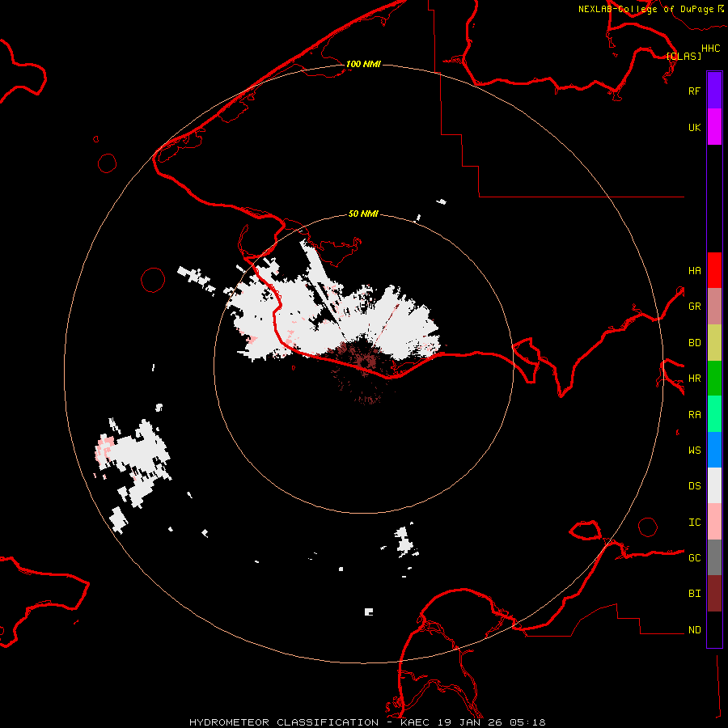Viewport: 728px width, 728px height.
Task: Click the NEXLAB-College of DuPage credit text
Action: [x=645, y=9]
